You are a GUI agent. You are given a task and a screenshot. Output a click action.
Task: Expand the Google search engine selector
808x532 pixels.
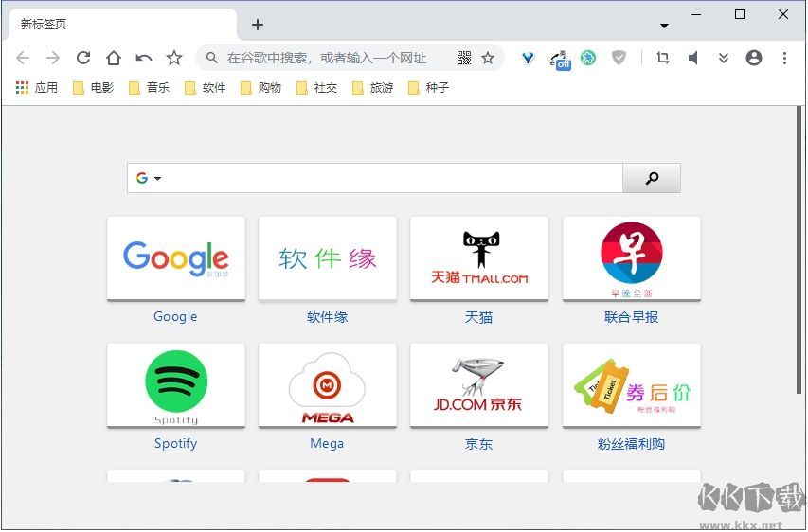point(149,178)
